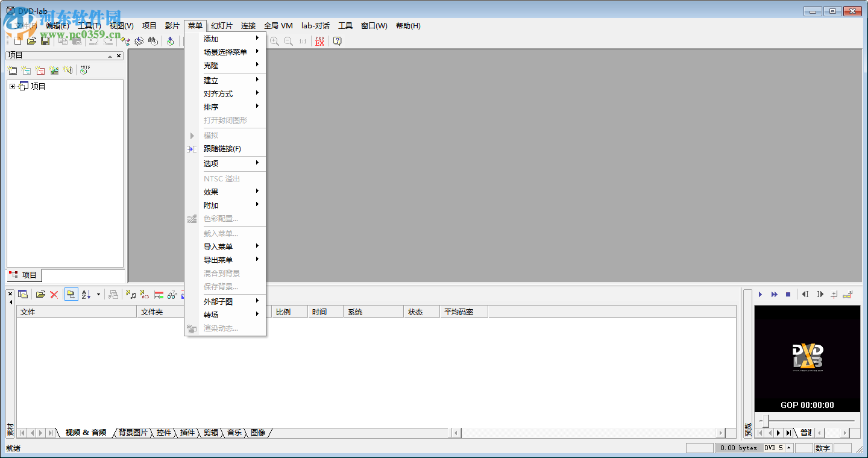Toggle the highlighted folder-follow button in asset panel
Screen dimensions: 868x458
(x=71, y=294)
